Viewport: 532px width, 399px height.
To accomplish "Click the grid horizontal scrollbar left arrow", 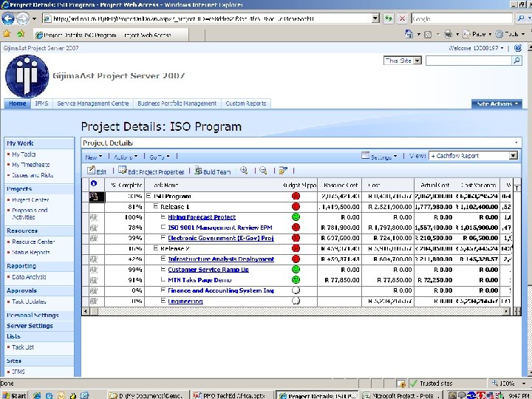I will (x=86, y=311).
